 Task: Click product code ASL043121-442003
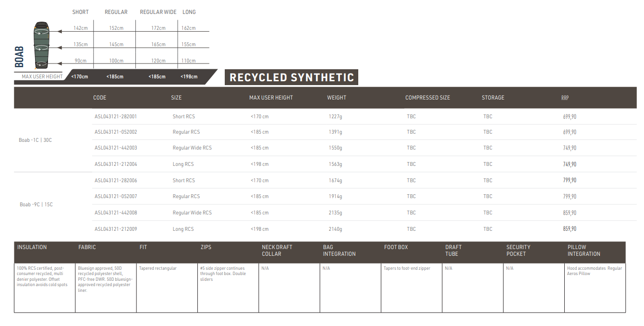(x=116, y=148)
